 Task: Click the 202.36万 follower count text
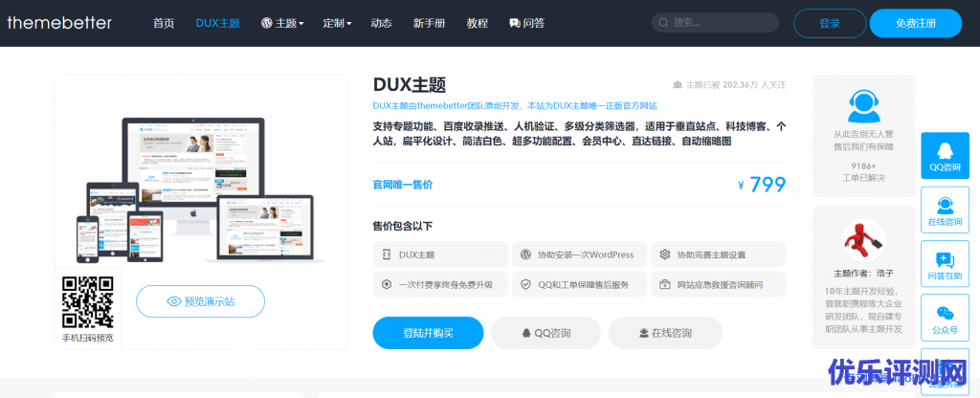coord(741,84)
